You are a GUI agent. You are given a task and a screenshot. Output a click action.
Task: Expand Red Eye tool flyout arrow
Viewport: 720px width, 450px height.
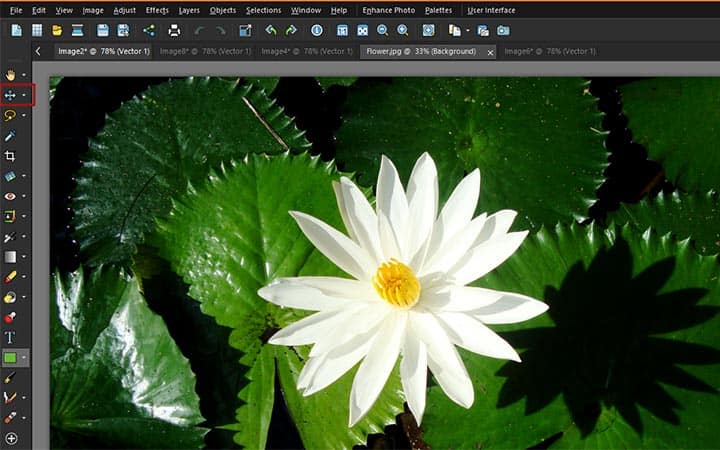pyautogui.click(x=24, y=197)
